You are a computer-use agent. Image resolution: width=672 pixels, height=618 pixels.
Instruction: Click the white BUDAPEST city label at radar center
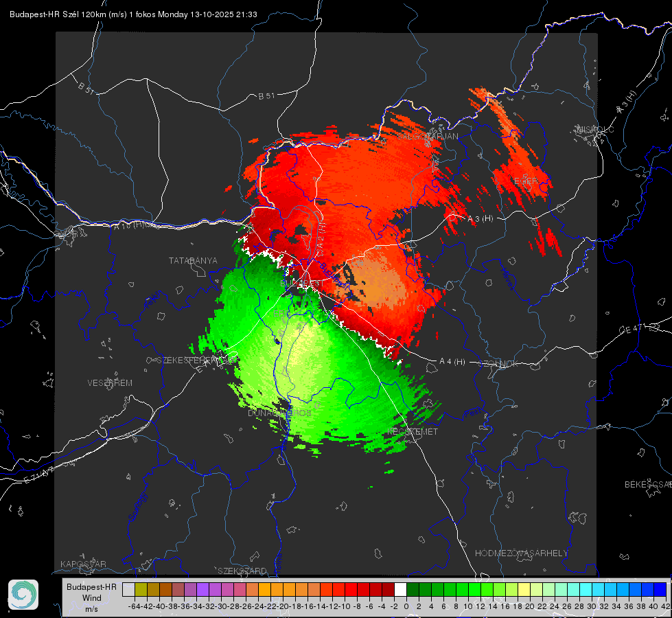tap(302, 284)
